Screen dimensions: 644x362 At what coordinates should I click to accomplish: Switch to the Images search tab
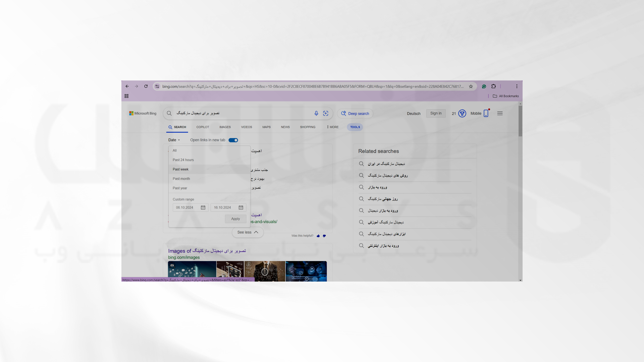pyautogui.click(x=225, y=127)
